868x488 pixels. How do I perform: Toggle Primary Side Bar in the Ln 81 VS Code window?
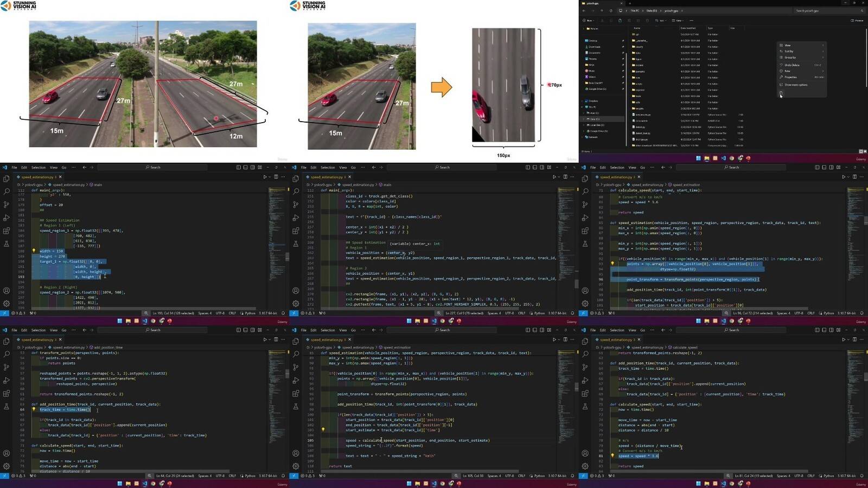coord(817,330)
